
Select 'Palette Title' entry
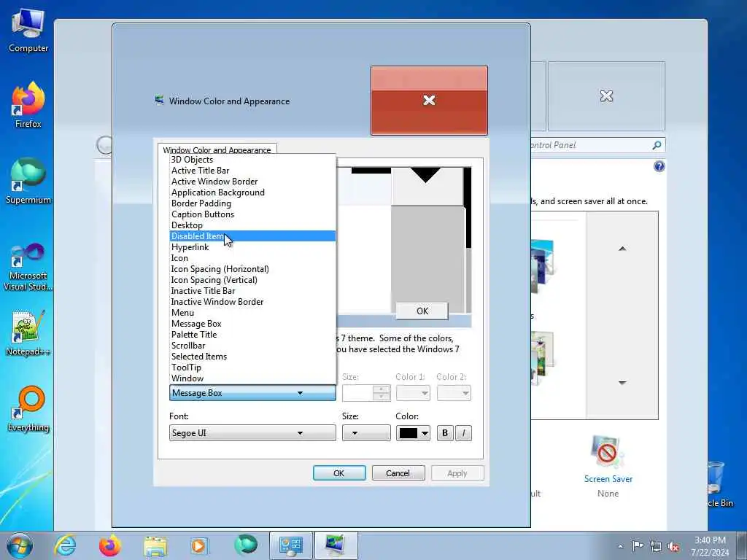click(x=252, y=335)
